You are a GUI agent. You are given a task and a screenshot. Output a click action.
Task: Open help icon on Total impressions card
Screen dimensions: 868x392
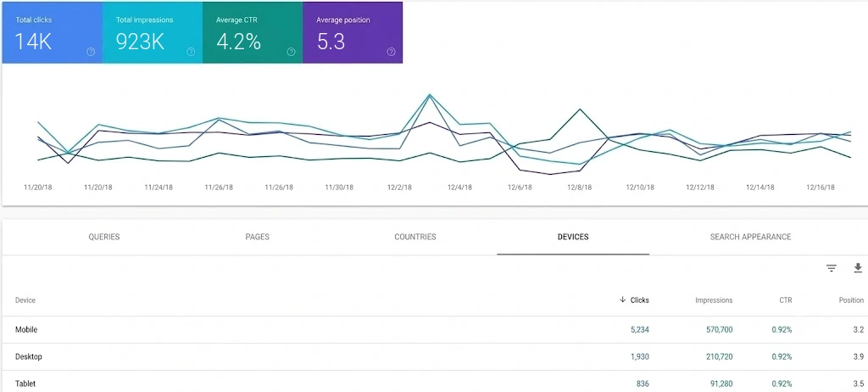pos(191,52)
